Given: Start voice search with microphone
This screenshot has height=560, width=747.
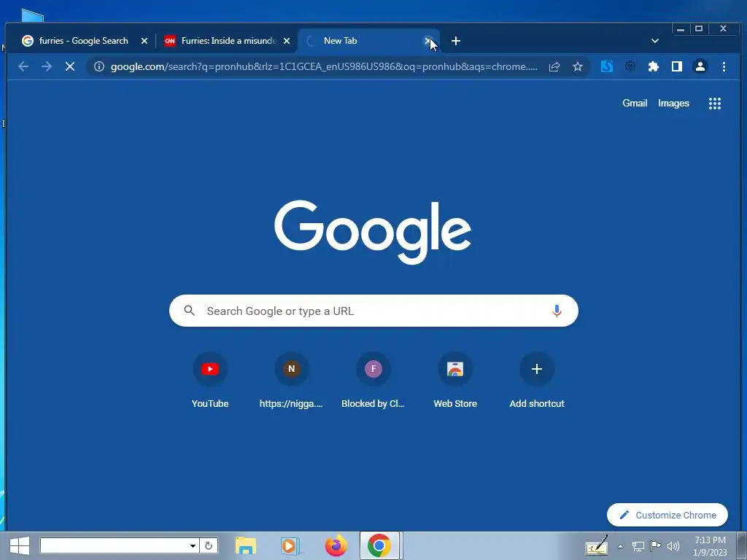Looking at the screenshot, I should [557, 311].
